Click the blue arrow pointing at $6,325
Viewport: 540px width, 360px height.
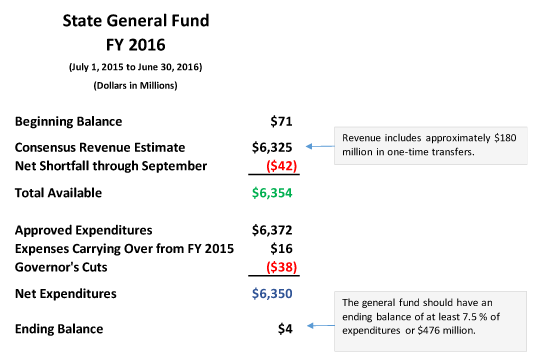point(320,146)
